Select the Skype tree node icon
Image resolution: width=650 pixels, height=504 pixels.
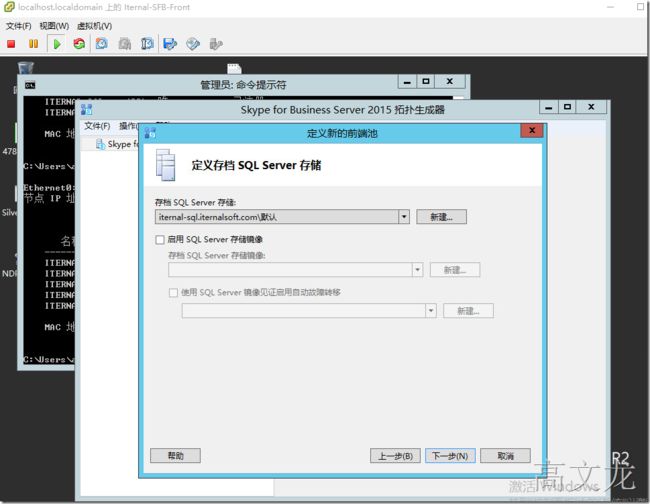100,144
